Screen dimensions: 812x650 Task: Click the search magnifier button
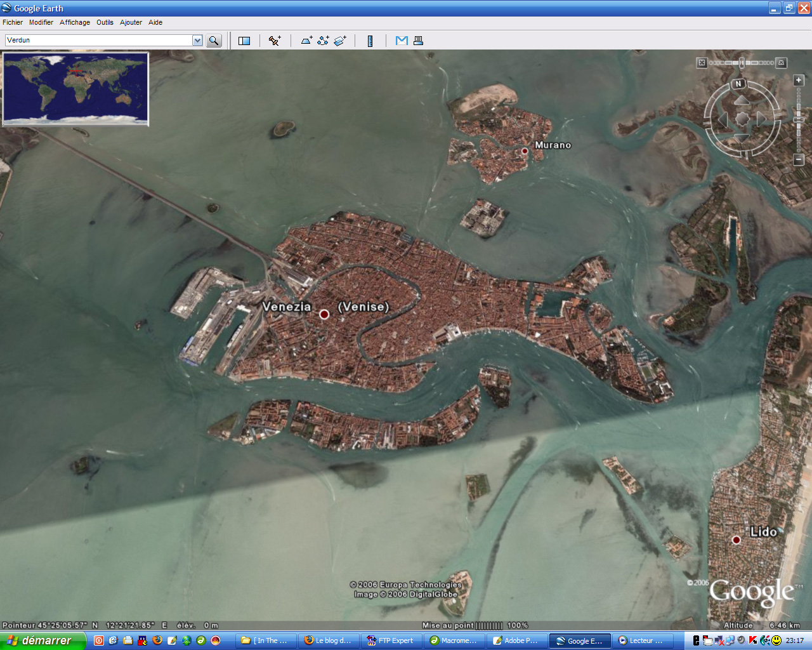coord(214,41)
